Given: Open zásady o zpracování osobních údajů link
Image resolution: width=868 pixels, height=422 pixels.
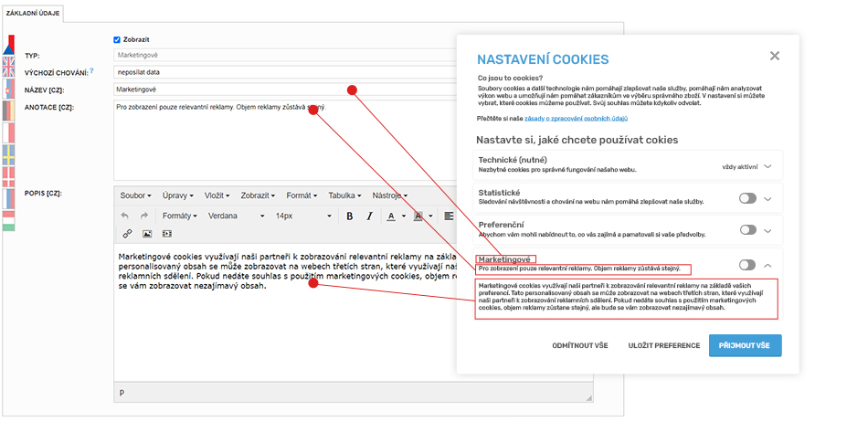Looking at the screenshot, I should coord(576,119).
